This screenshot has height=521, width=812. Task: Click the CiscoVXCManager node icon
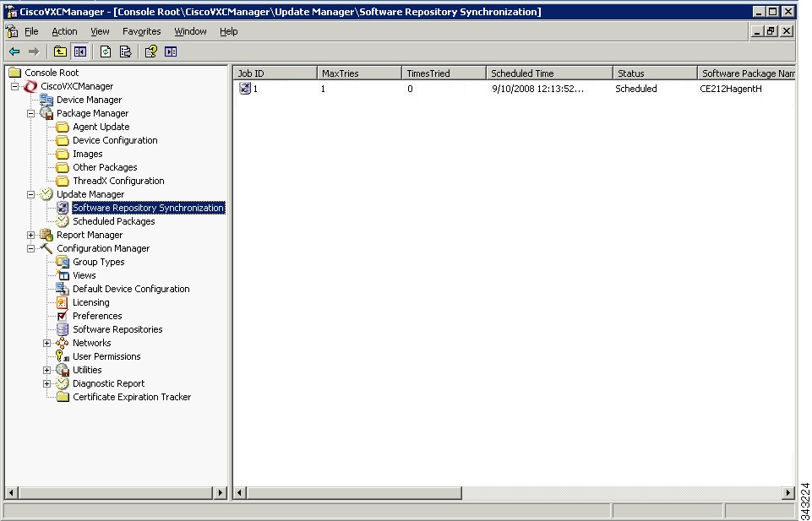tap(30, 86)
